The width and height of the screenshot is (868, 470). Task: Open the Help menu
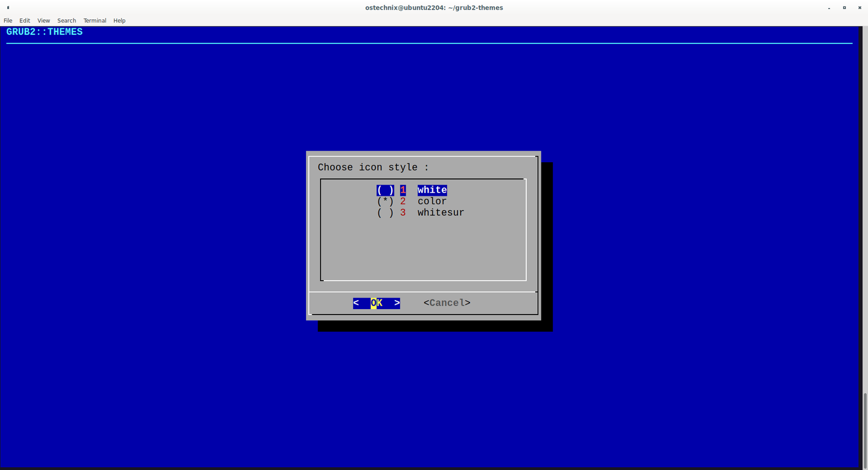pyautogui.click(x=119, y=20)
